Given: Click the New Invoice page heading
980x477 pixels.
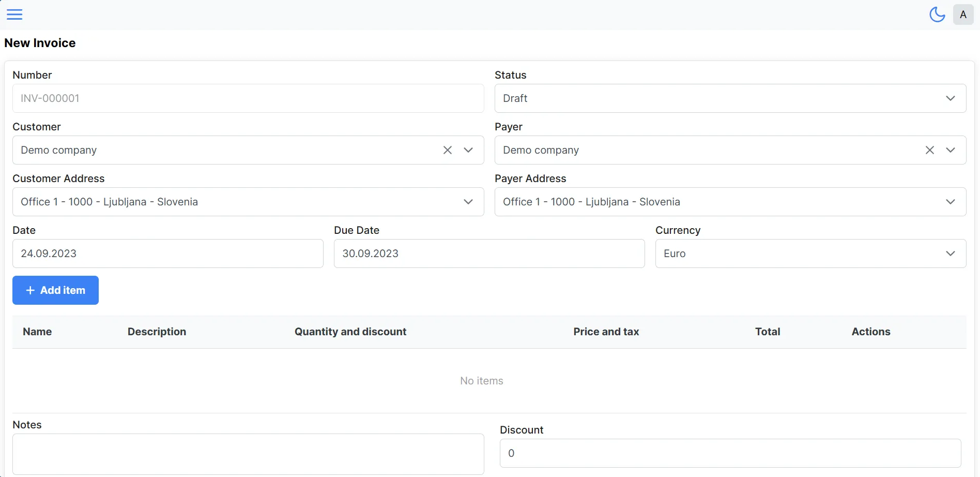Looking at the screenshot, I should click(40, 43).
